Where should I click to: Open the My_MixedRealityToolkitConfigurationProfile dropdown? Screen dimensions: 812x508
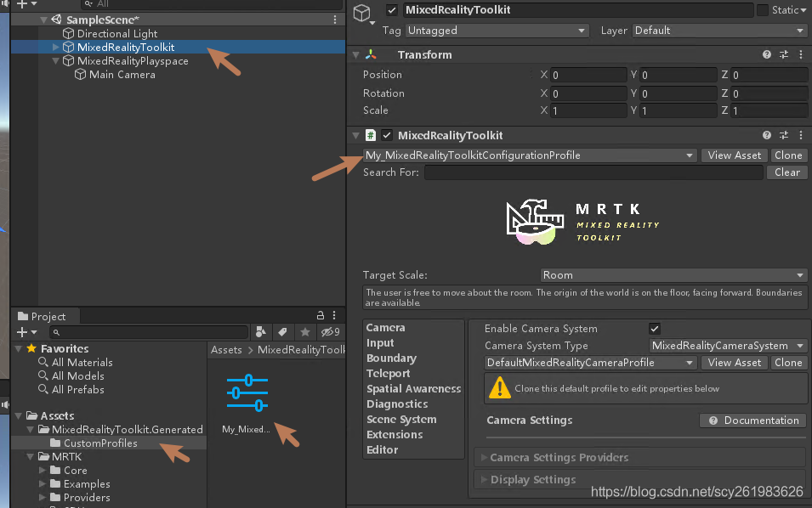tap(530, 155)
